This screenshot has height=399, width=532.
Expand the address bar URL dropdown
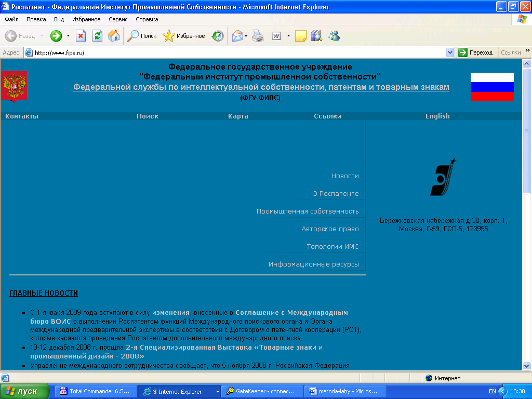450,52
